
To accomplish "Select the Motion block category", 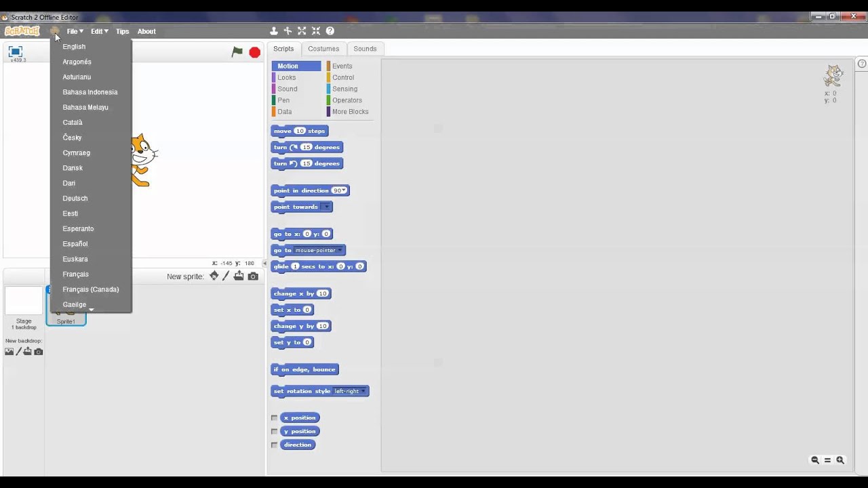I will pos(296,66).
